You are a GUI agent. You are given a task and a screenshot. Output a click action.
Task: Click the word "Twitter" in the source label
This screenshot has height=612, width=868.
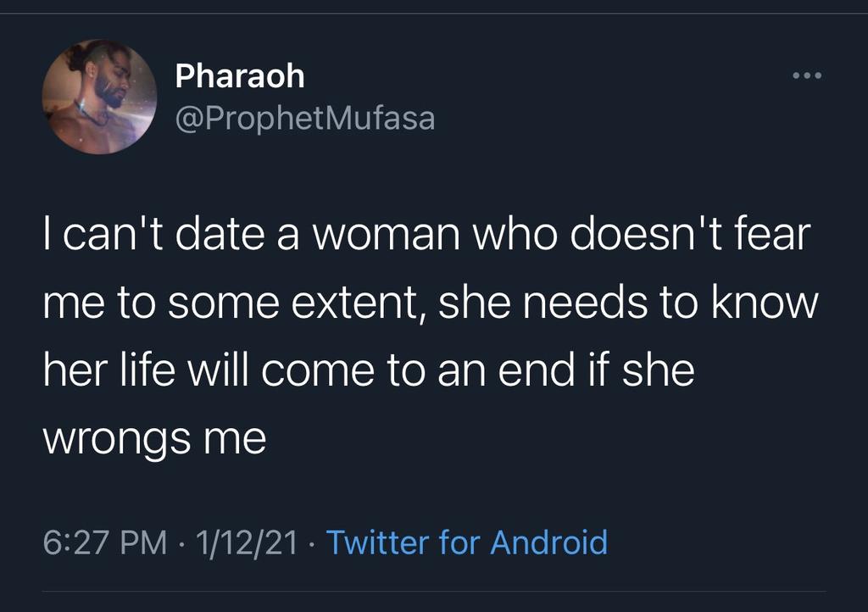tap(378, 542)
